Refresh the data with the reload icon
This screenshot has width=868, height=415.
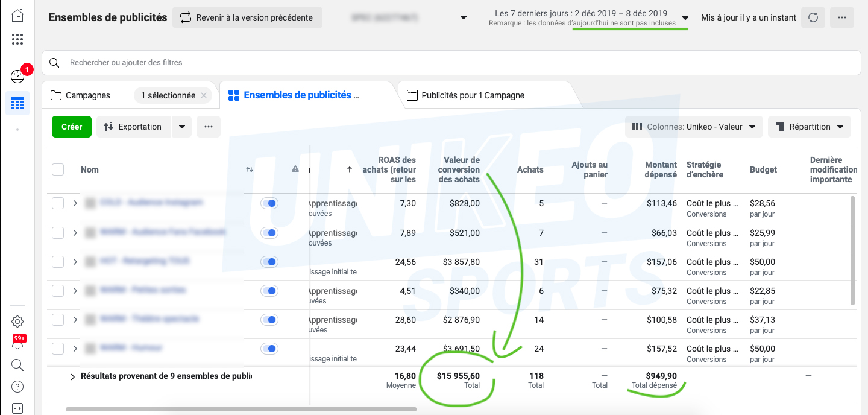pos(813,17)
